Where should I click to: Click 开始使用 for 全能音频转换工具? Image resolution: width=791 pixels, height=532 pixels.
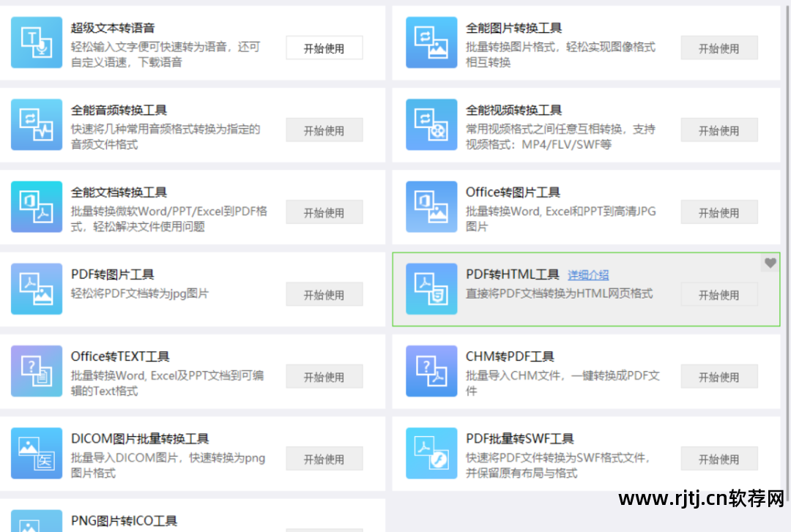(324, 130)
